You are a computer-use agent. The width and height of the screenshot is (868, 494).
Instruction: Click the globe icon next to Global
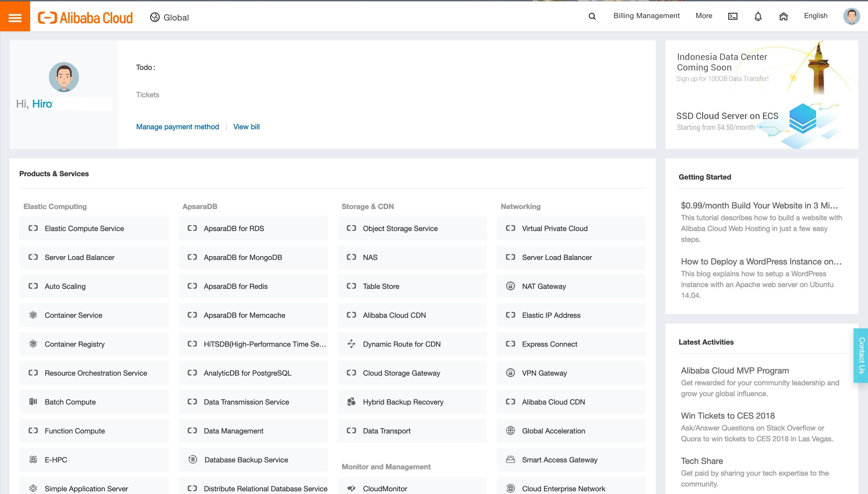(x=155, y=17)
